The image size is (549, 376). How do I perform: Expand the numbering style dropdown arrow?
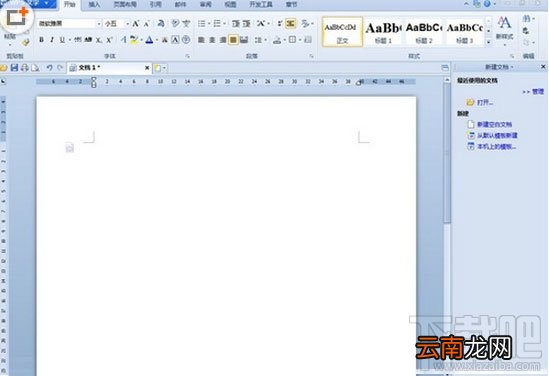(224, 23)
